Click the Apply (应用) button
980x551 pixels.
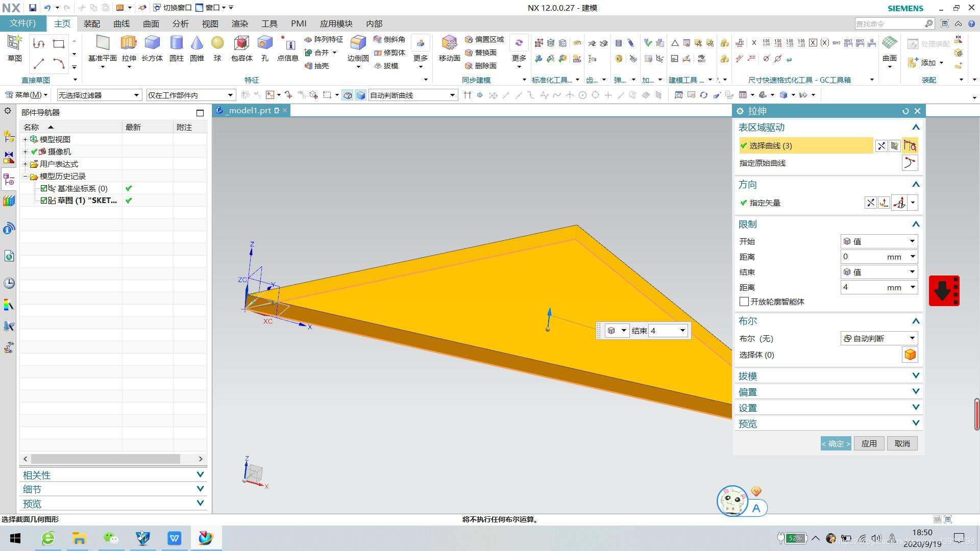[869, 443]
